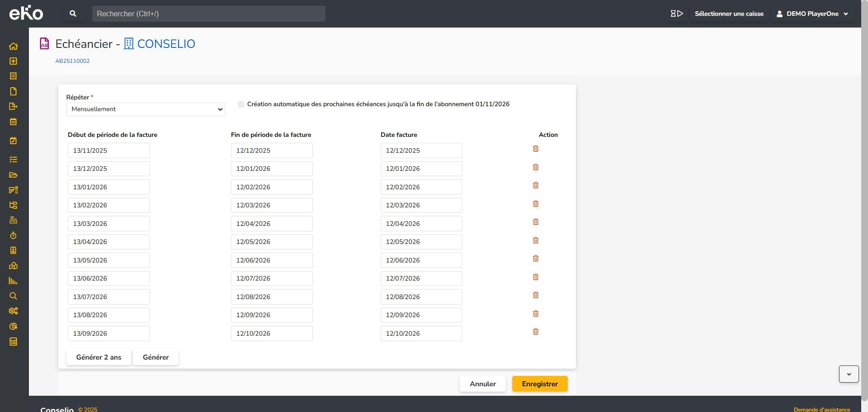Open the settings gears icon in the sidebar

point(13,311)
